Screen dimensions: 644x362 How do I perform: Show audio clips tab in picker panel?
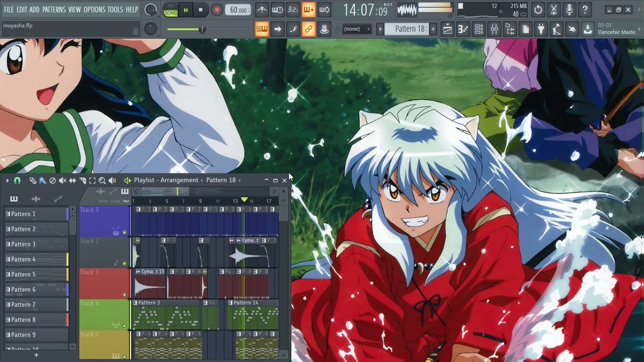tap(36, 199)
